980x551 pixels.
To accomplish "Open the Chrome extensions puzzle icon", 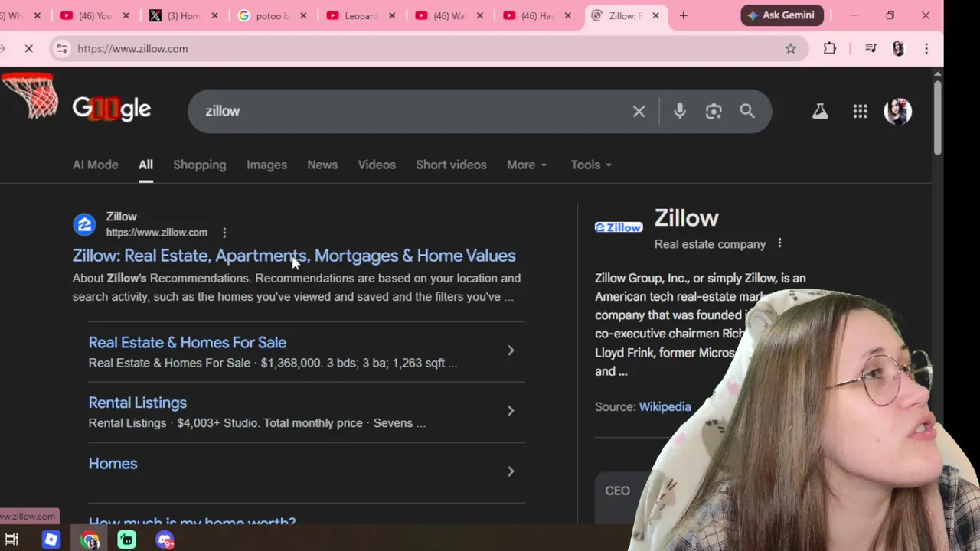I will pyautogui.click(x=830, y=49).
